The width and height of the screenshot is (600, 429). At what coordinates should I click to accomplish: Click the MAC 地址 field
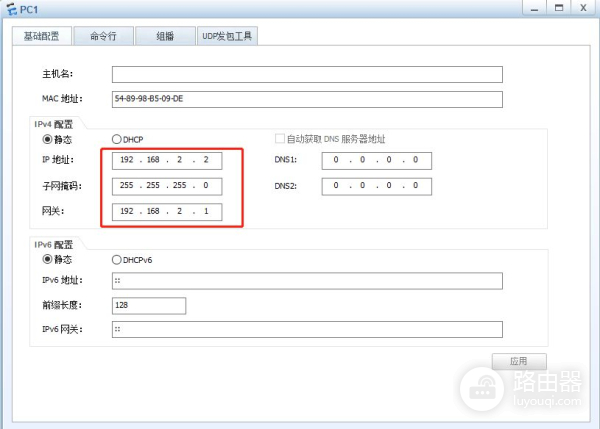click(x=306, y=98)
